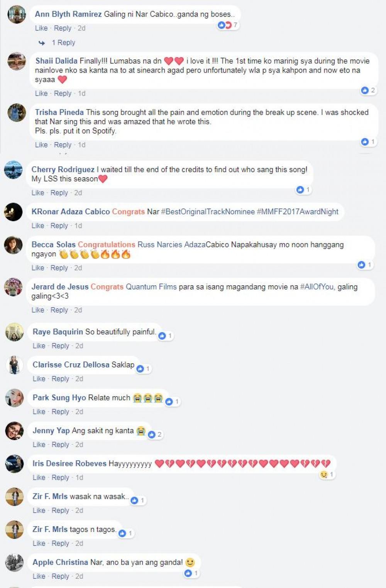This screenshot has width=386, height=588.
Task: Reply to Becca Solas's comment
Action: click(59, 268)
